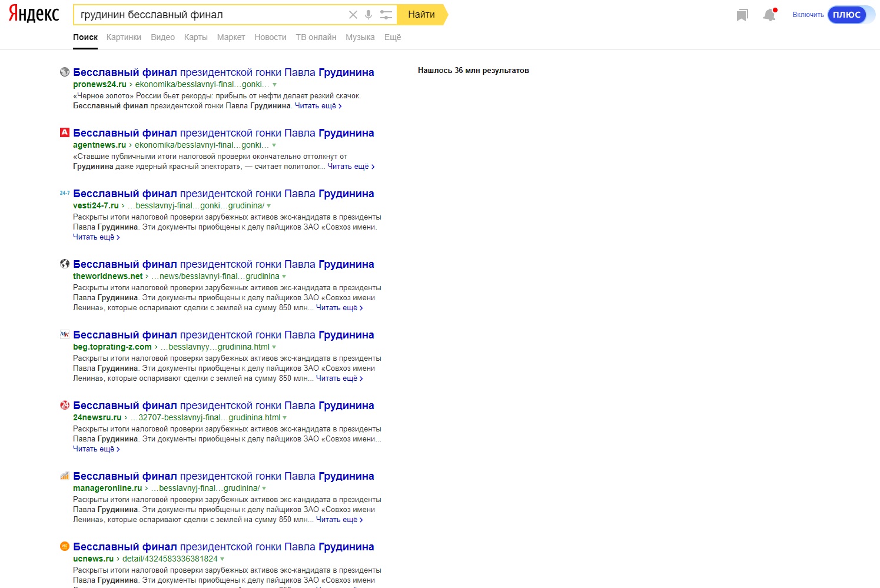Screen dimensions: 880x588
Task: Clear the search query with X icon
Action: (353, 15)
